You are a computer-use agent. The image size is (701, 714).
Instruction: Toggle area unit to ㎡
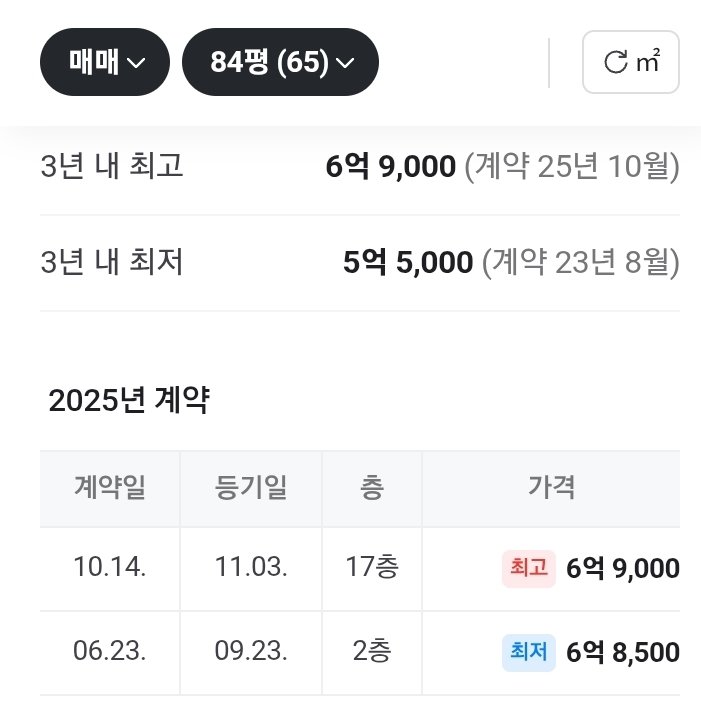tap(631, 63)
